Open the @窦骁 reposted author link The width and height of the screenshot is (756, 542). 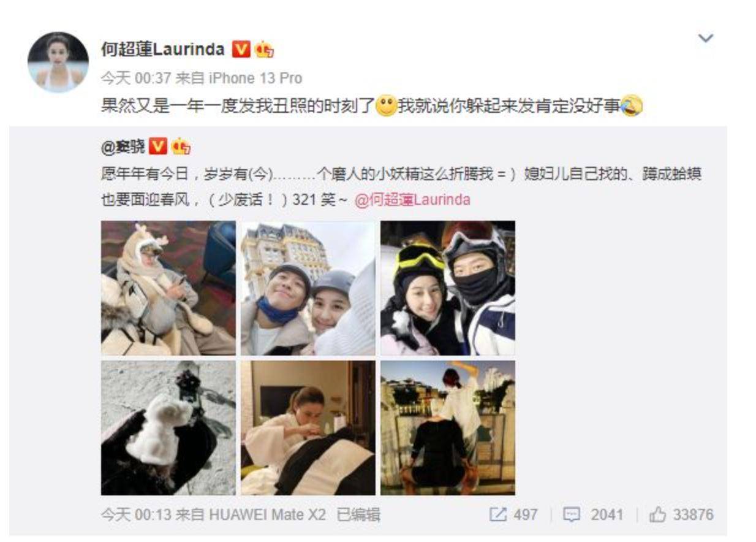tap(123, 147)
